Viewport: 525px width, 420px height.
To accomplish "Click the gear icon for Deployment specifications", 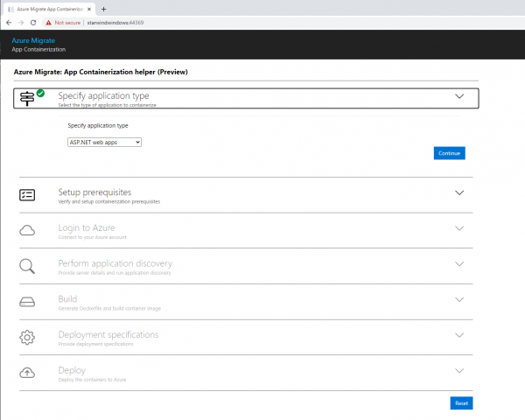I will (x=27, y=337).
